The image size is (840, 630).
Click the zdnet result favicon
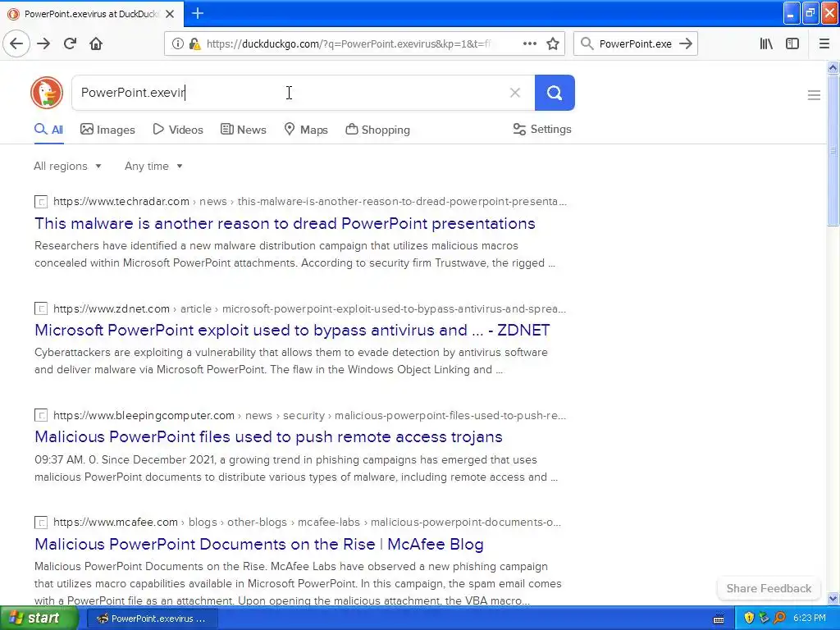click(x=41, y=308)
